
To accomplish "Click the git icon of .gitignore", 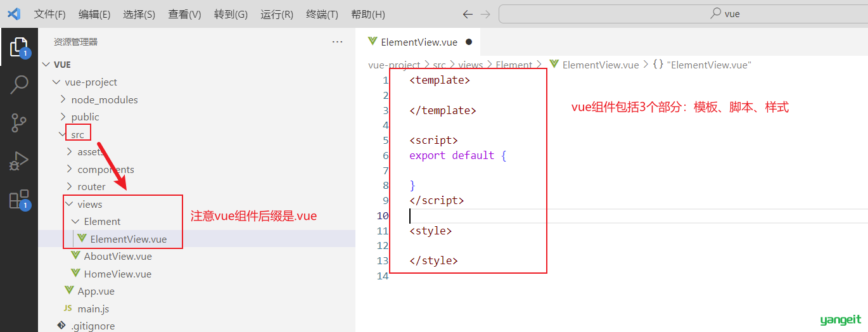I will (61, 326).
